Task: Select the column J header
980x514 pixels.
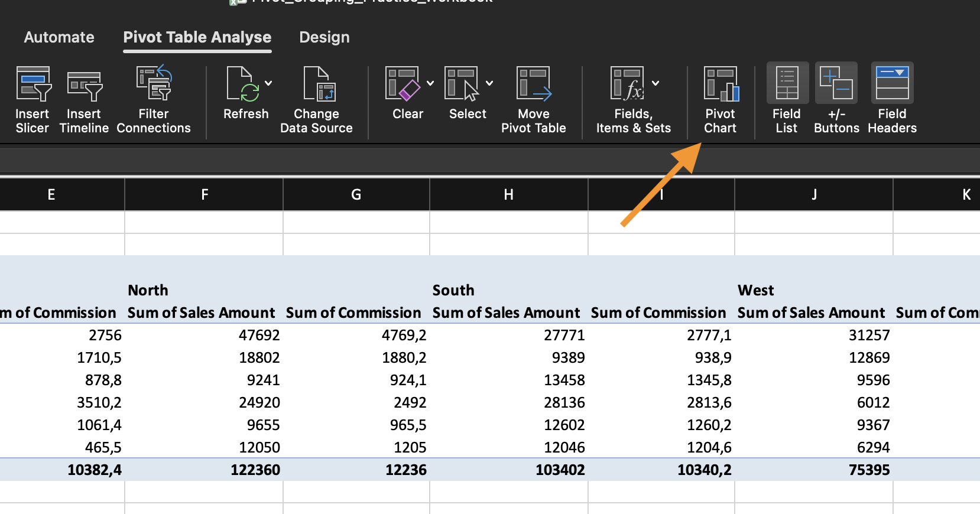Action: 813,194
